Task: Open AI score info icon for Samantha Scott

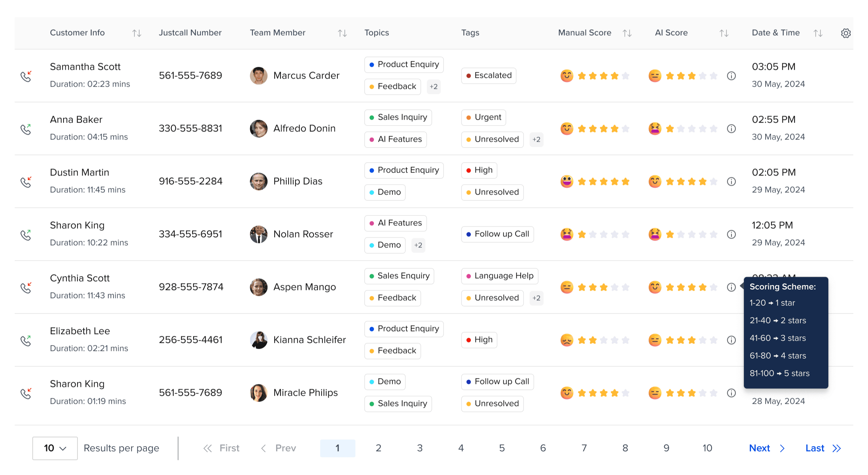Action: coord(731,76)
